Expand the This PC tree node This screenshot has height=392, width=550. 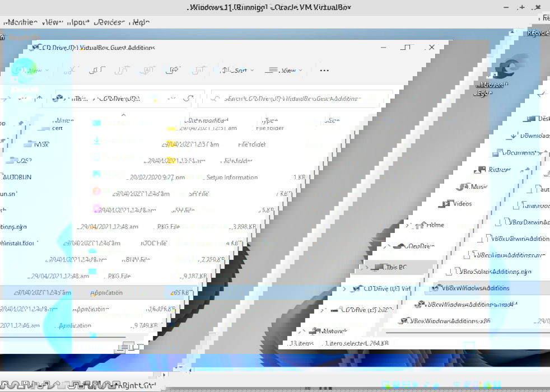click(366, 268)
